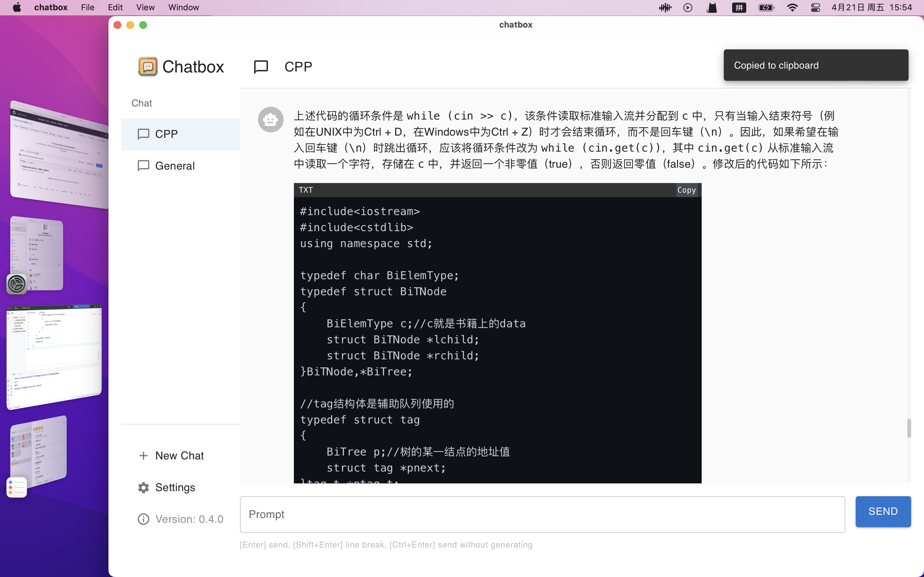Open the CPP conversation in the sidebar
This screenshot has width=924, height=577.
click(x=166, y=134)
